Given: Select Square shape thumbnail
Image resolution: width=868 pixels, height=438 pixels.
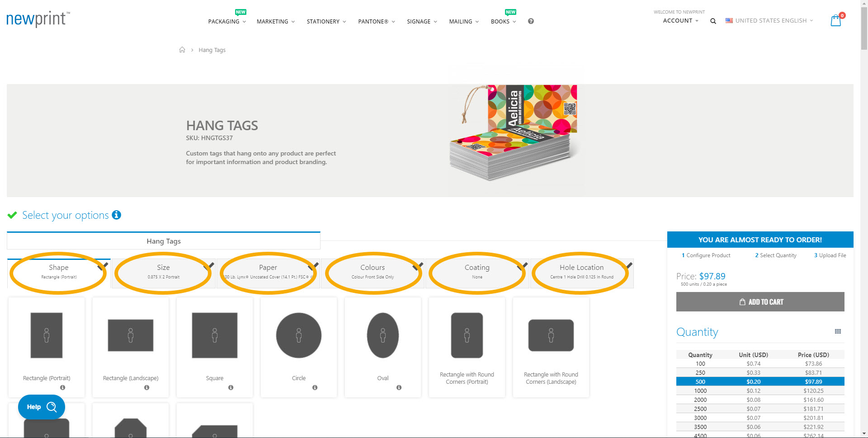Looking at the screenshot, I should (x=215, y=335).
